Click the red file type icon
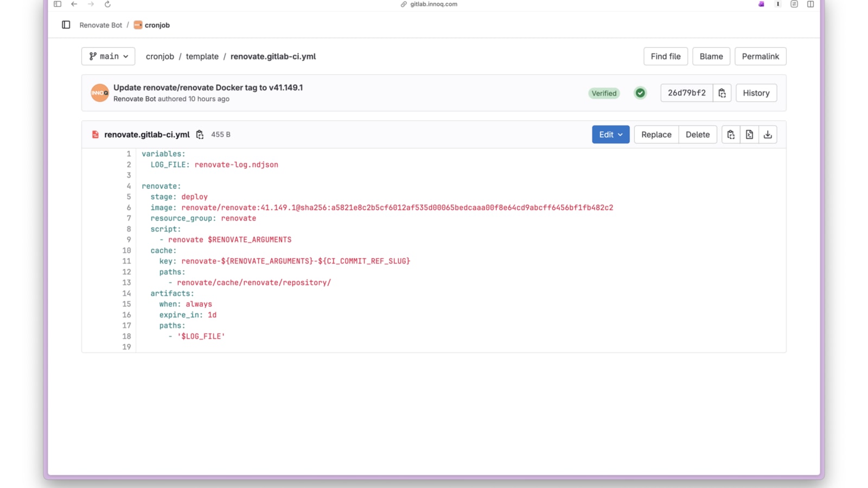 (x=95, y=134)
